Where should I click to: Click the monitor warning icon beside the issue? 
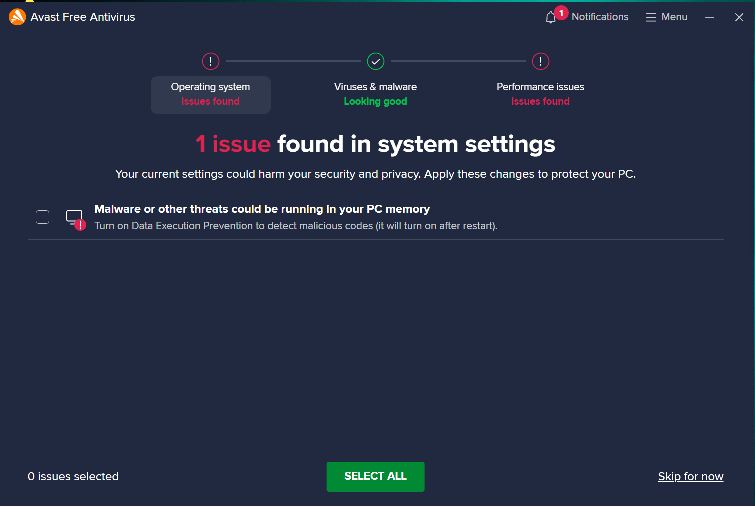(x=75, y=218)
